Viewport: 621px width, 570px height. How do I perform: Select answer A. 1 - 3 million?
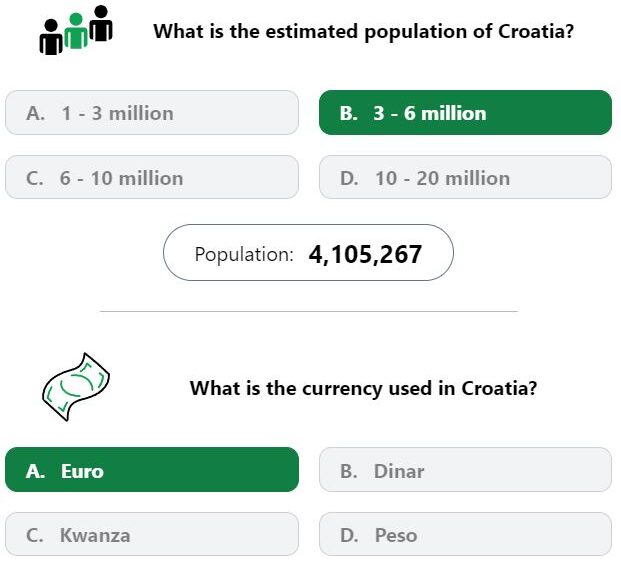[152, 113]
